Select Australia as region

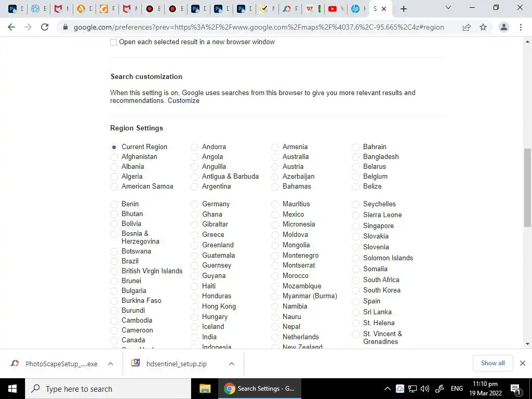(275, 157)
